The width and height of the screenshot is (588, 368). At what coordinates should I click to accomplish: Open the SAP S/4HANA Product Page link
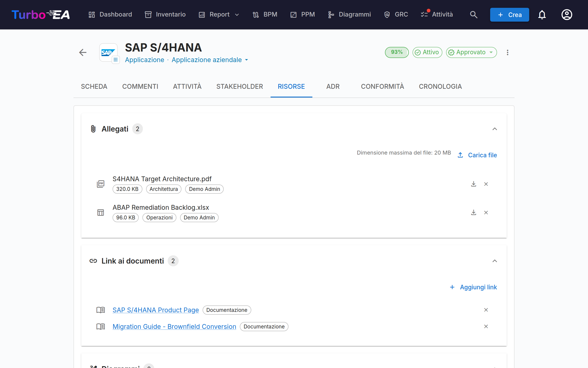click(155, 310)
